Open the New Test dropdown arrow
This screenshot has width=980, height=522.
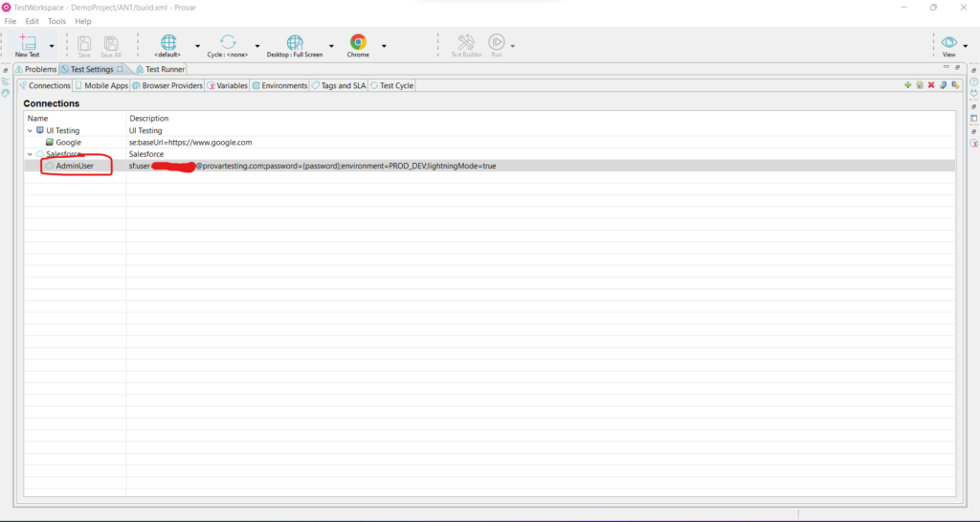point(52,46)
